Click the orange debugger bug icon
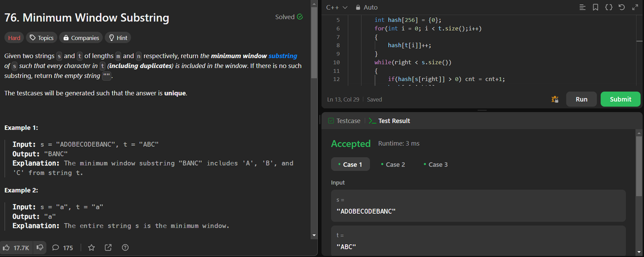Viewport: 644px width, 257px height. point(554,99)
